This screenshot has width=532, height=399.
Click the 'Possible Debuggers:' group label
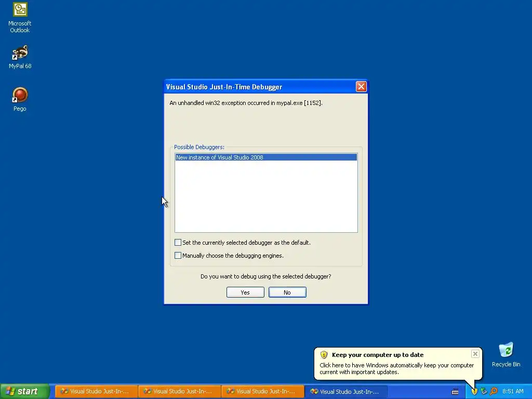coord(199,147)
